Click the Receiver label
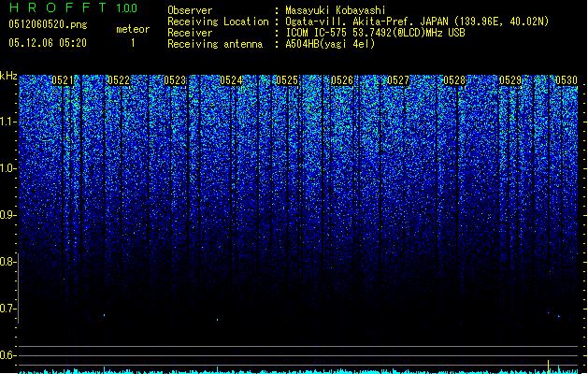This screenshot has height=374, width=588. [190, 33]
